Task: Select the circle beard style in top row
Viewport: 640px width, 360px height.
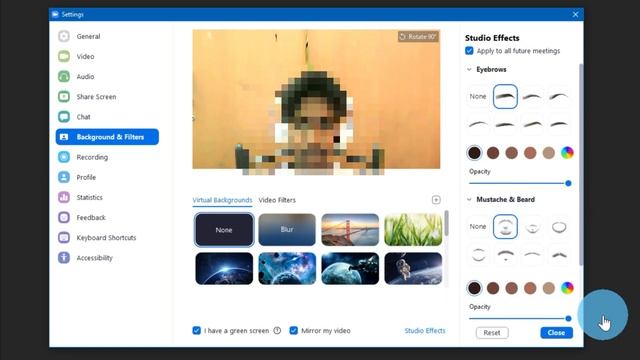Action: tap(559, 227)
